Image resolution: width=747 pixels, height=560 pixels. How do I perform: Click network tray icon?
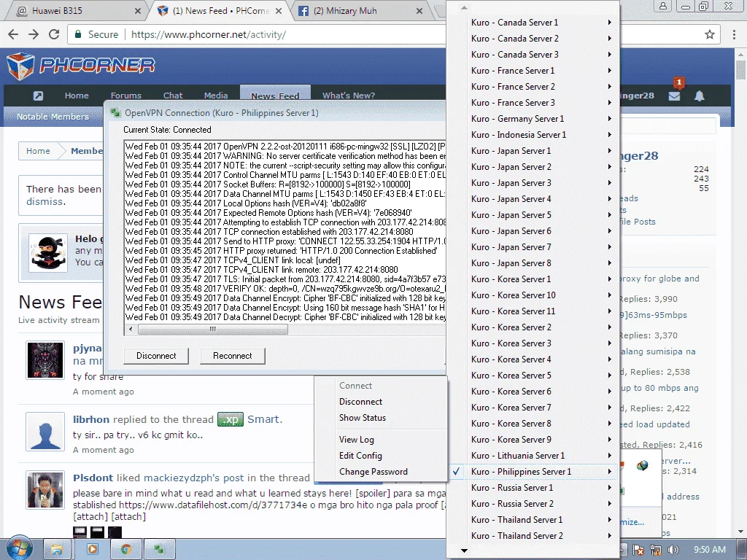point(656,550)
